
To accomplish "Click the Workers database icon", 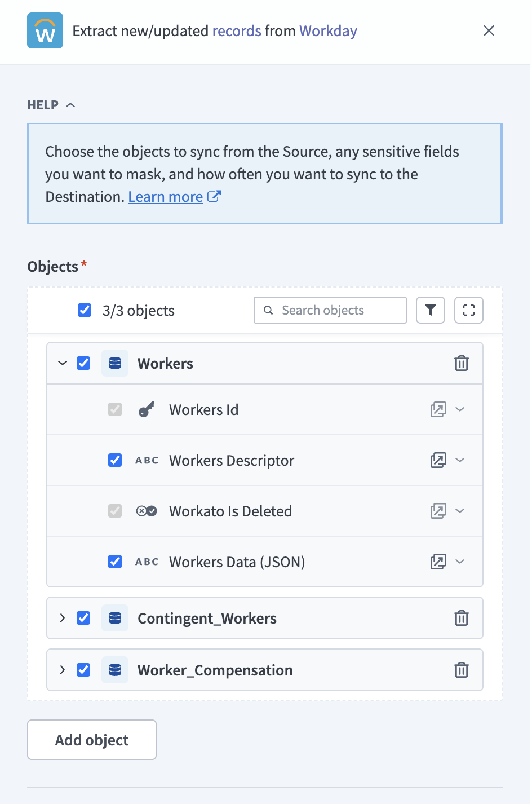I will (115, 363).
